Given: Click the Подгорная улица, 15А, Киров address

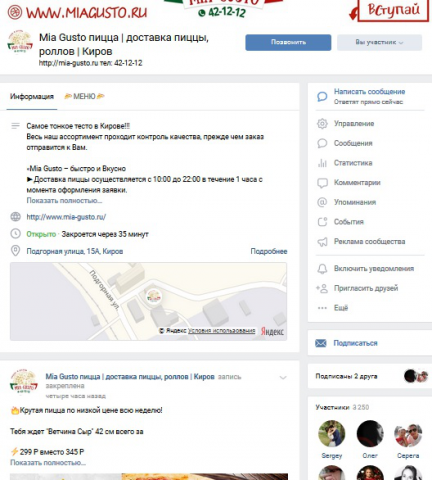Looking at the screenshot, I should pos(75,251).
